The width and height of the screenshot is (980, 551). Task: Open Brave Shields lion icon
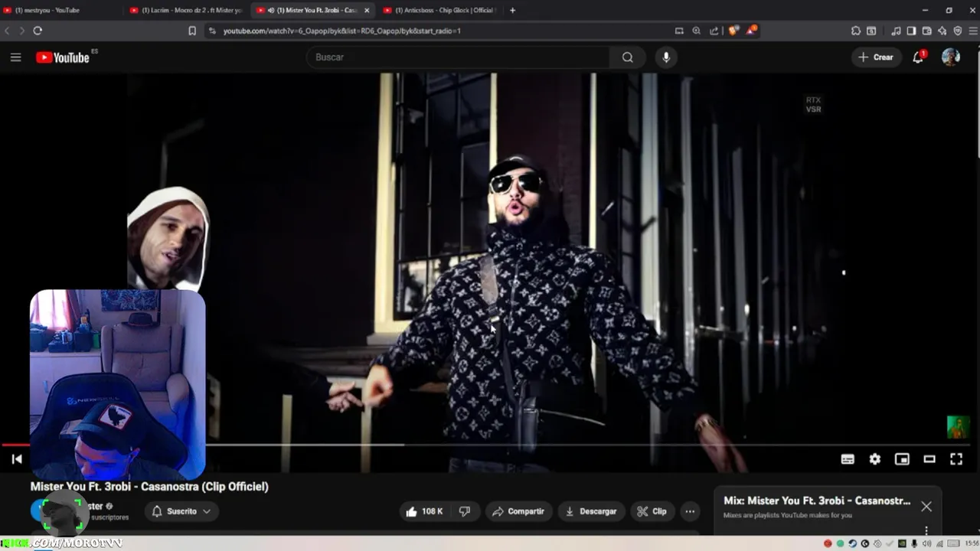click(x=733, y=31)
